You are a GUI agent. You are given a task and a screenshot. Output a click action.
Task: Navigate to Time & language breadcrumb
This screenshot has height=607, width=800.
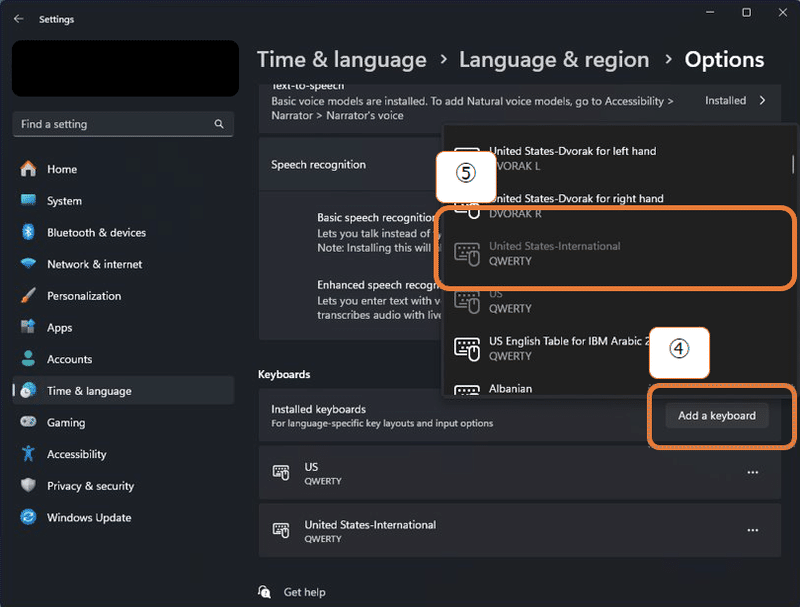pyautogui.click(x=341, y=60)
